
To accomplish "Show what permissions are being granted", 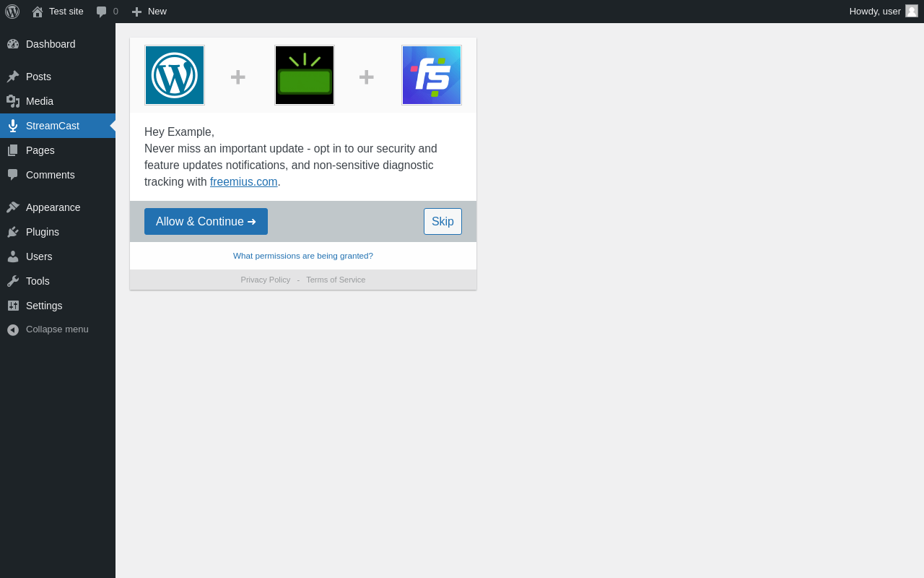I will pyautogui.click(x=303, y=256).
